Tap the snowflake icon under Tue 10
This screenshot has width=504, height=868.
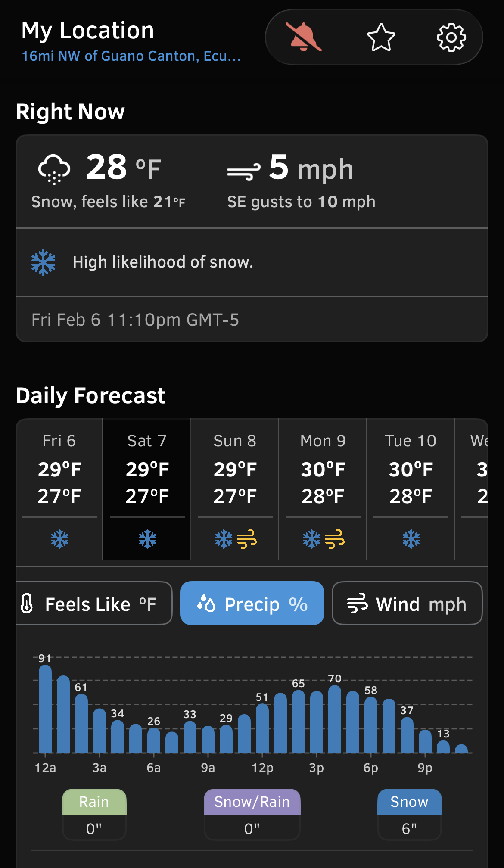pos(411,539)
